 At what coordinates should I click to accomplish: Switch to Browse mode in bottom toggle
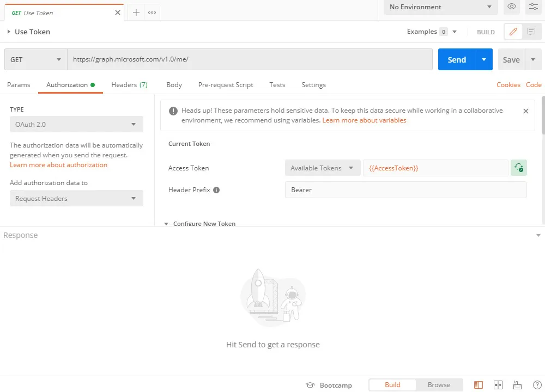(439, 385)
